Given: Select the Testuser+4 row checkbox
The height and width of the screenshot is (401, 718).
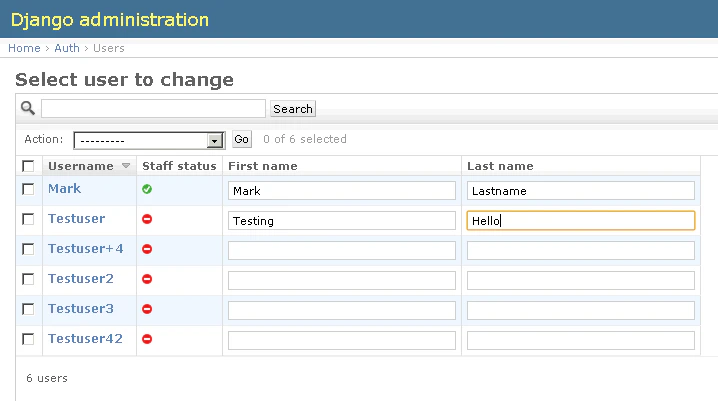Looking at the screenshot, I should tap(28, 249).
